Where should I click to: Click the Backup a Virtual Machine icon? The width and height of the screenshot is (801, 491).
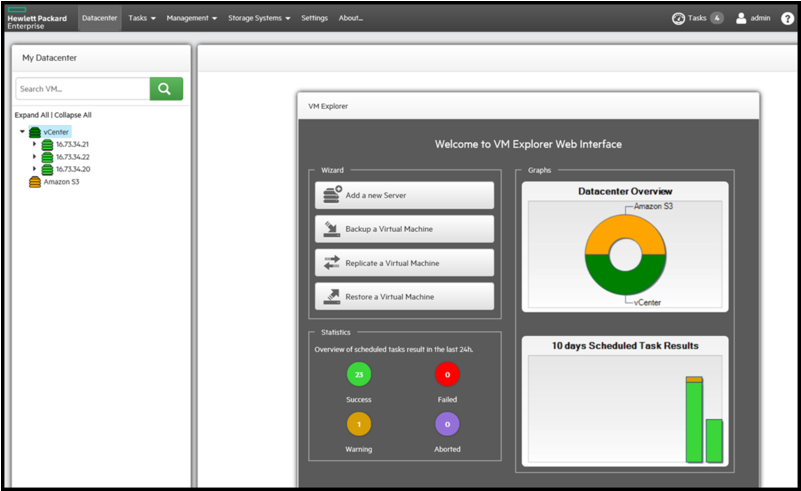[x=332, y=229]
